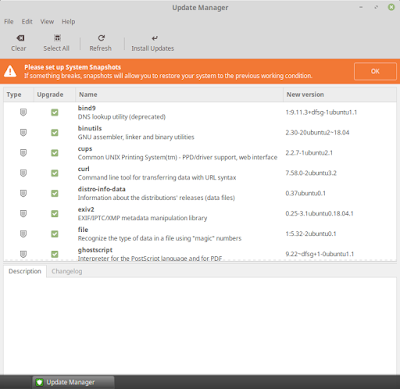The image size is (400, 389).
Task: Sort updates by the Name column header
Action: tap(179, 95)
